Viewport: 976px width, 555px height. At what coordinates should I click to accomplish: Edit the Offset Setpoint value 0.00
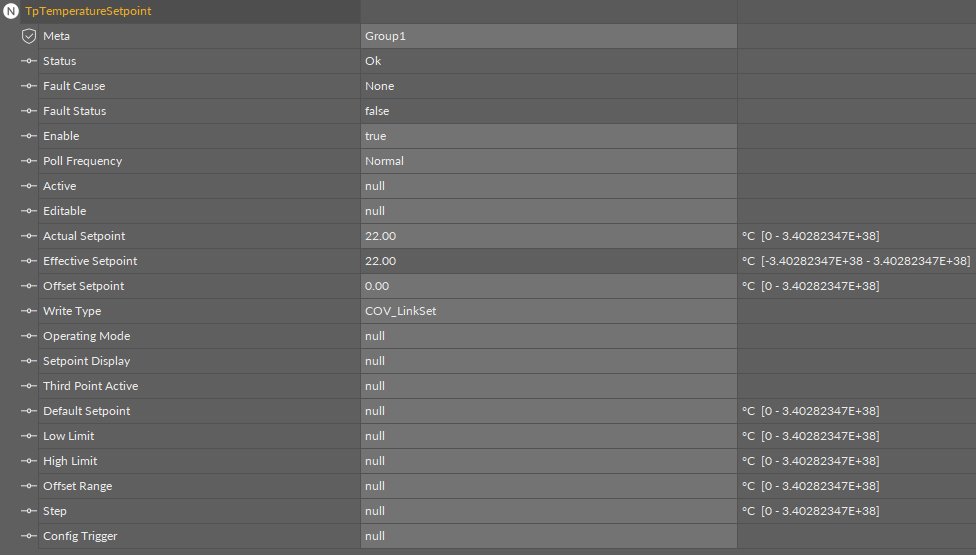coord(548,286)
